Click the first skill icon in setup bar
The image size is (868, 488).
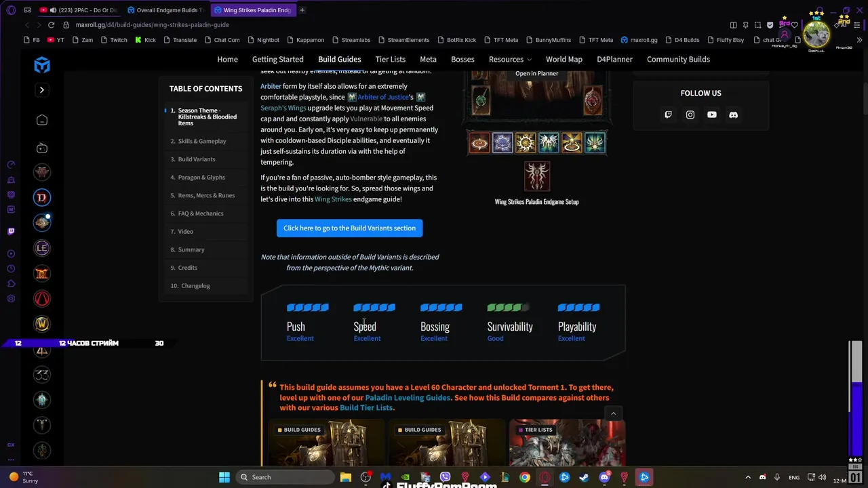click(x=479, y=142)
